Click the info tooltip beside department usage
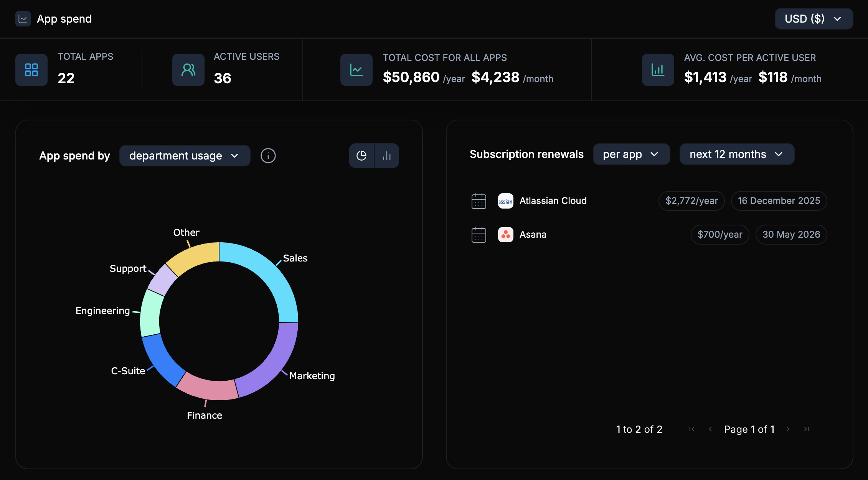The height and width of the screenshot is (480, 868). point(268,156)
